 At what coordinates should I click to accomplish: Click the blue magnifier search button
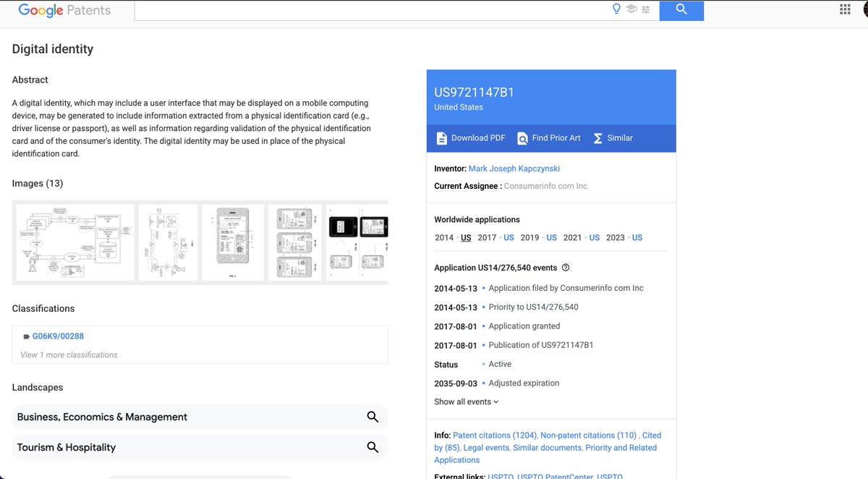681,9
